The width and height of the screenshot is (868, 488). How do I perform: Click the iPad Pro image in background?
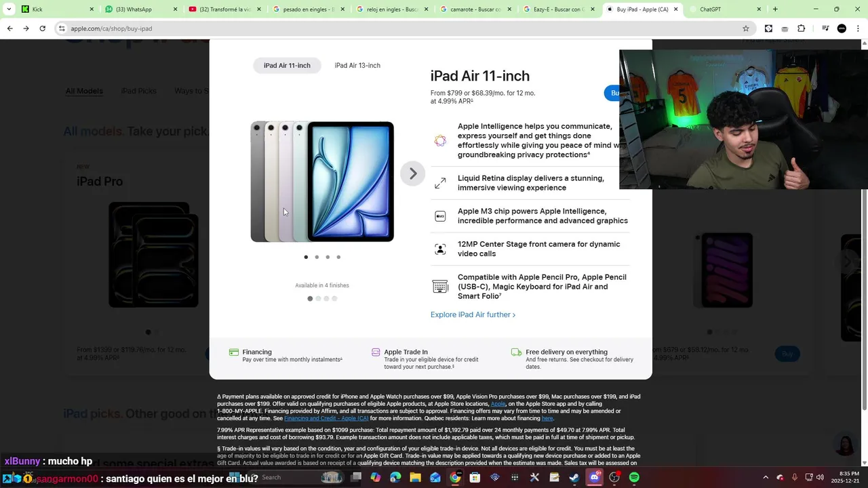coord(153,254)
